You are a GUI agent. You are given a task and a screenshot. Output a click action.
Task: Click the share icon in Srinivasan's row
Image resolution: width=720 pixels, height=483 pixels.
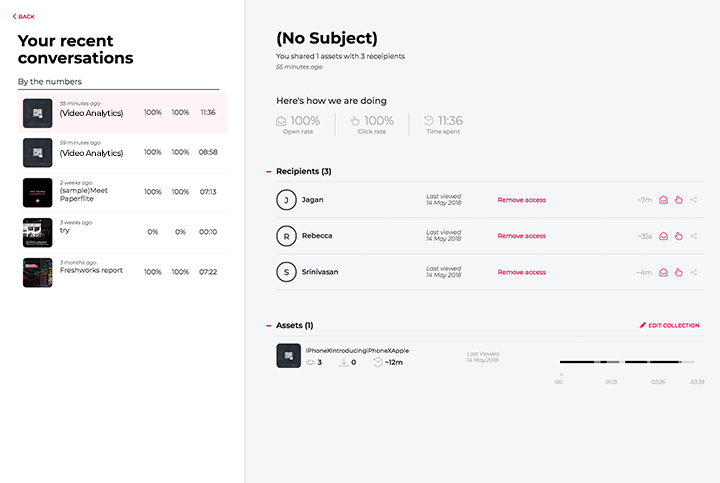[x=693, y=272]
